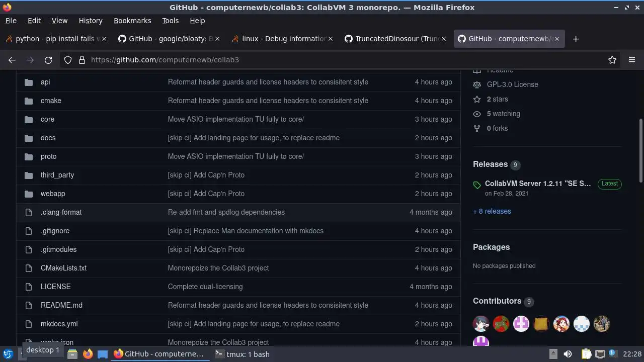
Task: Click the network tray icon
Action: [x=600, y=354]
